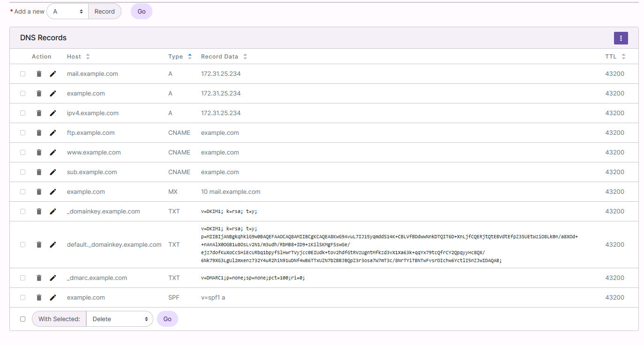
Task: Delete the SPF record for example.com
Action: 39,297
